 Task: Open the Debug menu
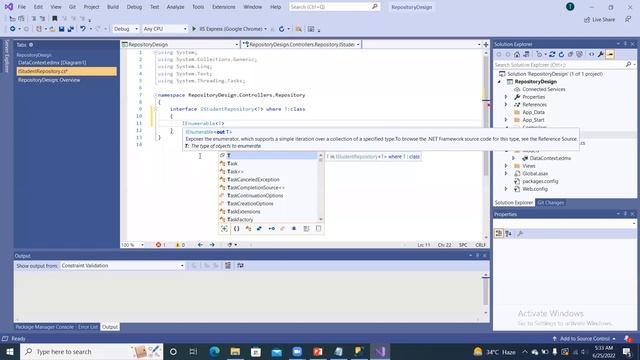tap(134, 7)
